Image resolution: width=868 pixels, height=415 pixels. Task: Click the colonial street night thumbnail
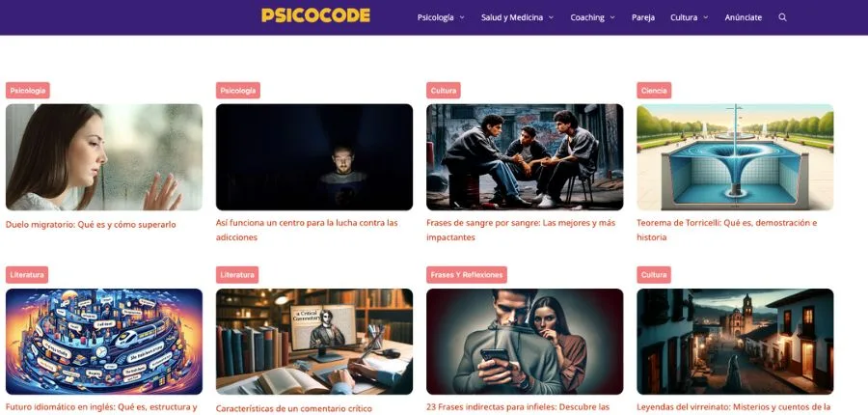735,342
